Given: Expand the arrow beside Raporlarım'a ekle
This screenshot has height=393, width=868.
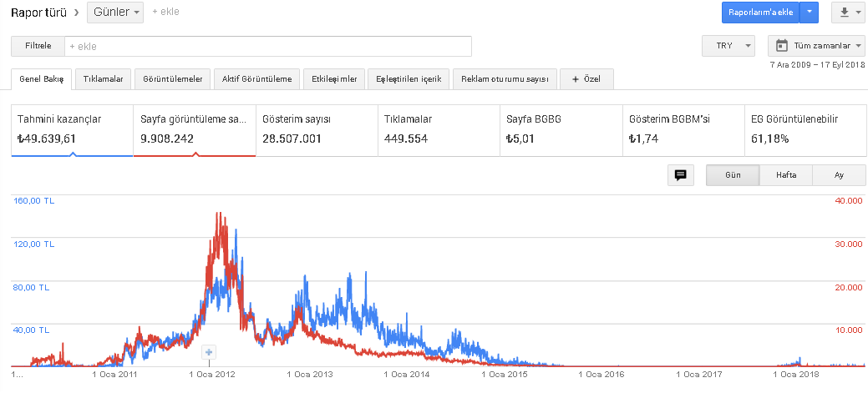Looking at the screenshot, I should (810, 13).
